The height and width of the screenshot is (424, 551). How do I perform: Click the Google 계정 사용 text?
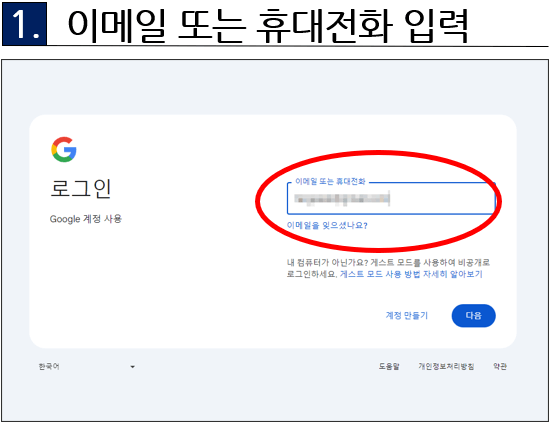[x=85, y=219]
